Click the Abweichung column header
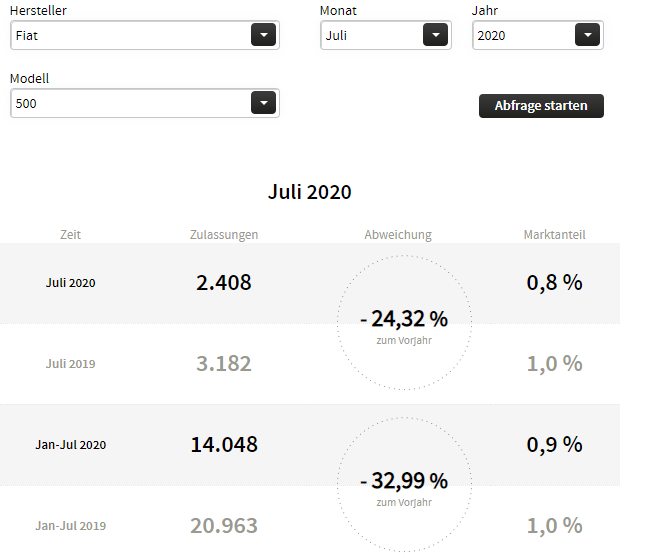Screen dimensions: 671x558 tap(398, 235)
